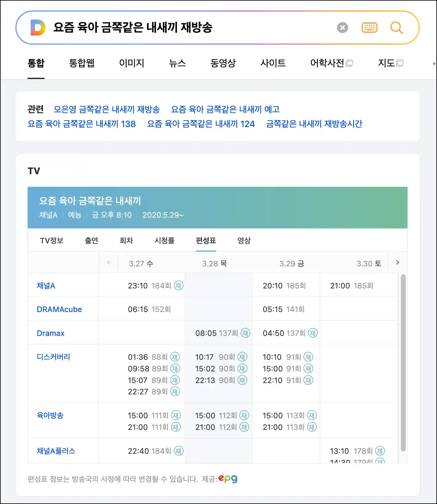Open the 뉴스 tab
The image size is (437, 504).
click(x=177, y=63)
